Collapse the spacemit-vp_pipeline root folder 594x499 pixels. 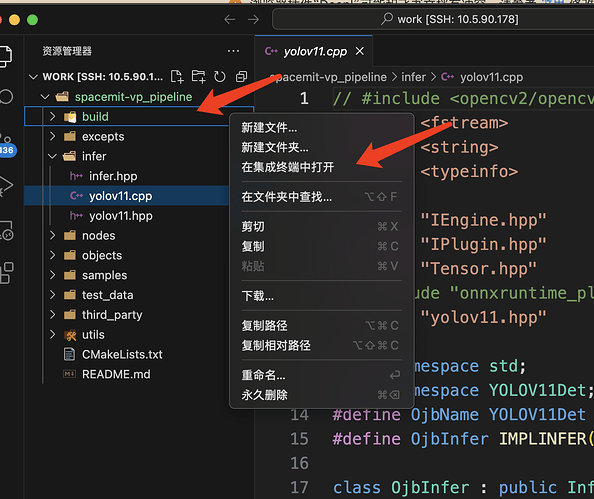[45, 97]
